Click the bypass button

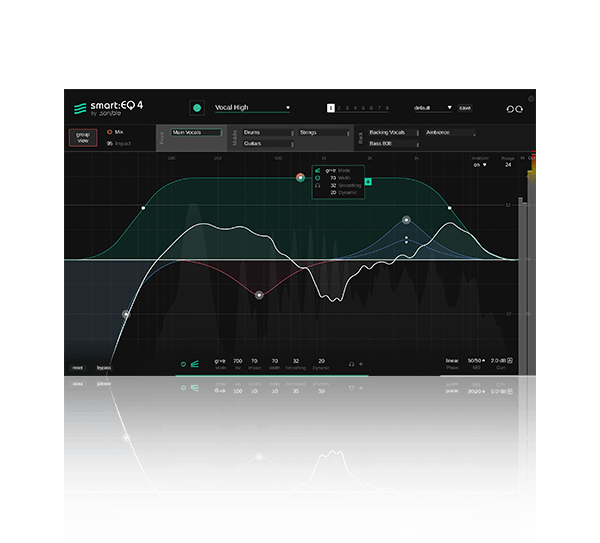click(104, 368)
